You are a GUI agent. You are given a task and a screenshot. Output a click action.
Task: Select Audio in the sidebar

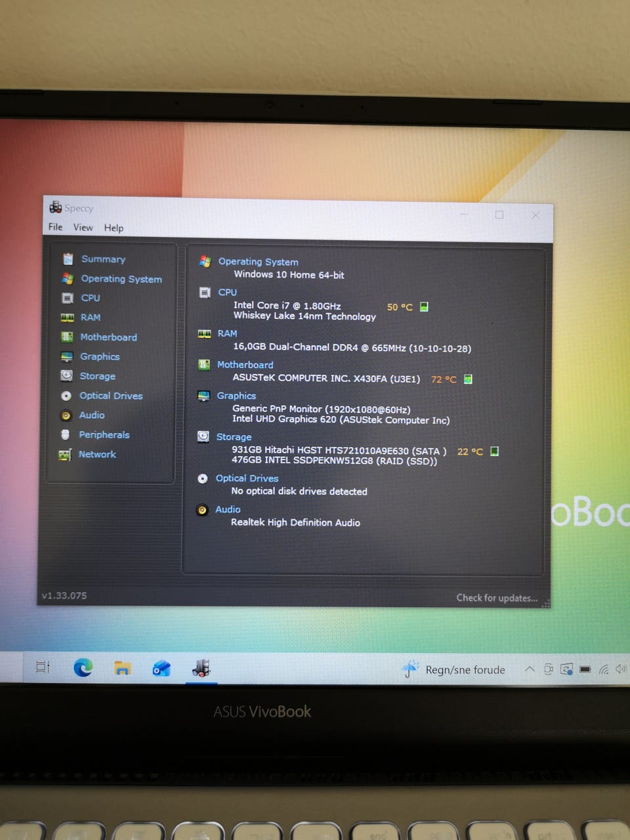pos(92,415)
